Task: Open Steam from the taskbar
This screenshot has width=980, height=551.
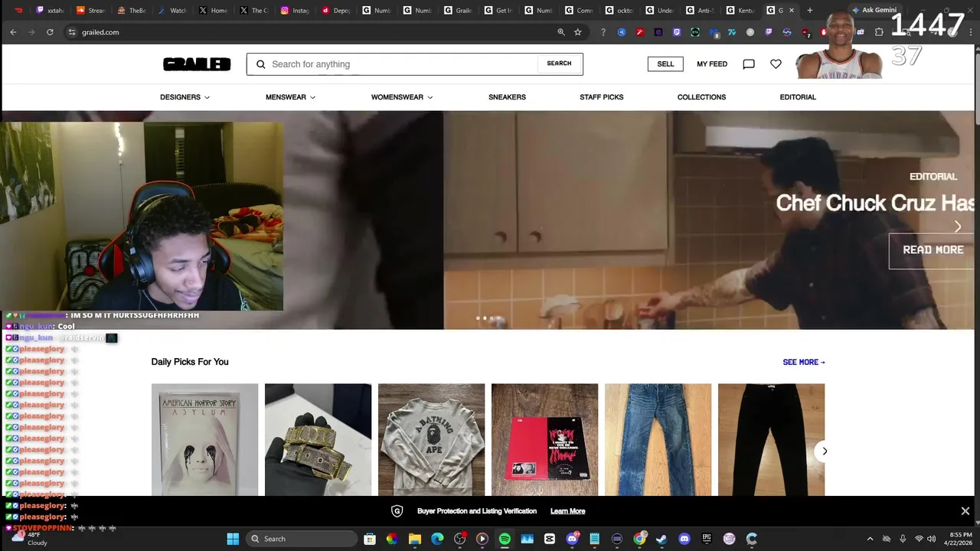Action: (x=661, y=539)
